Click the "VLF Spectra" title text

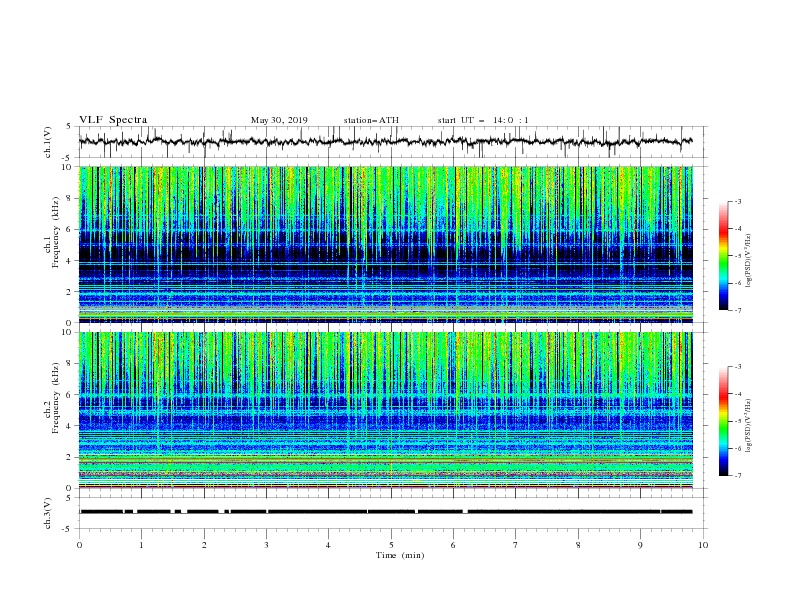tap(113, 120)
